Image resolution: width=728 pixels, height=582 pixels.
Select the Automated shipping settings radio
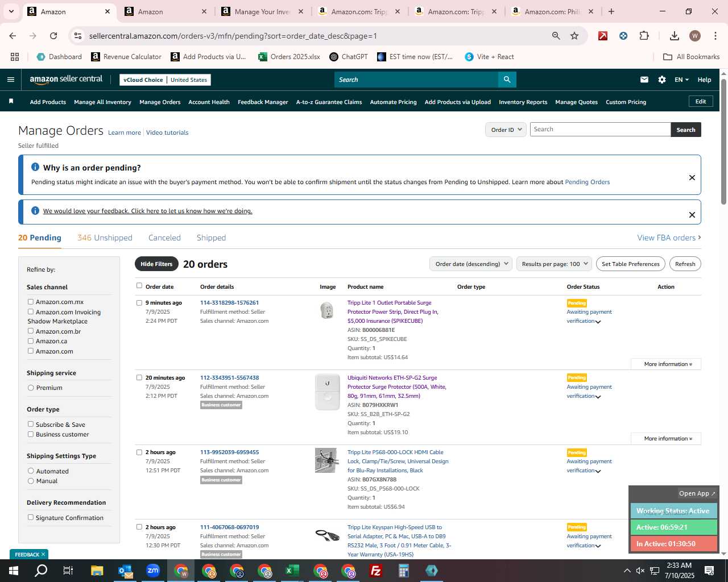pos(31,471)
